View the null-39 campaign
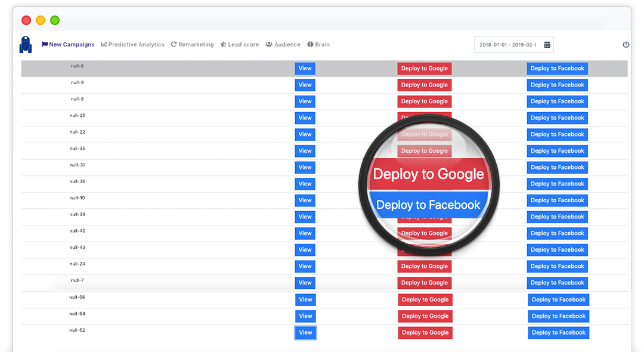 [305, 217]
